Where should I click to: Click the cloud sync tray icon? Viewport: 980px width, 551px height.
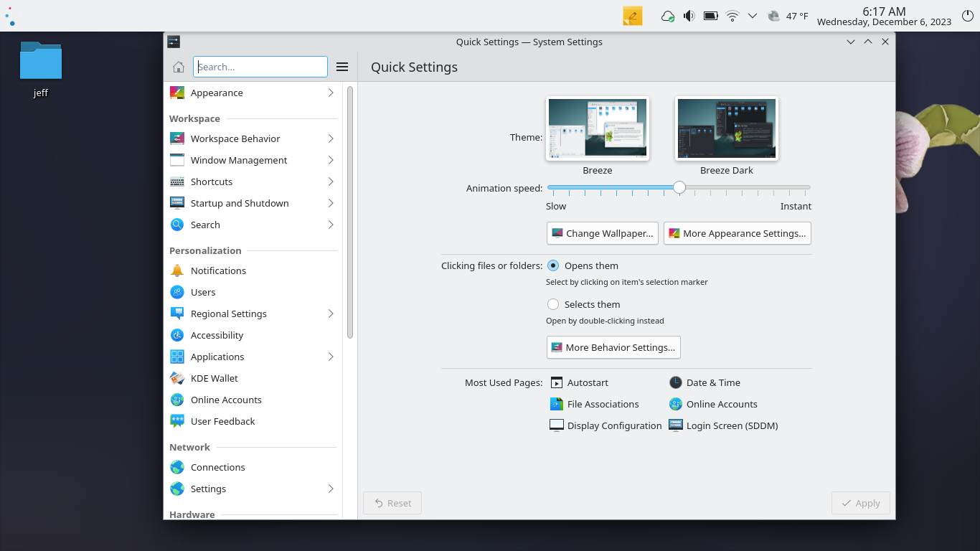(667, 16)
